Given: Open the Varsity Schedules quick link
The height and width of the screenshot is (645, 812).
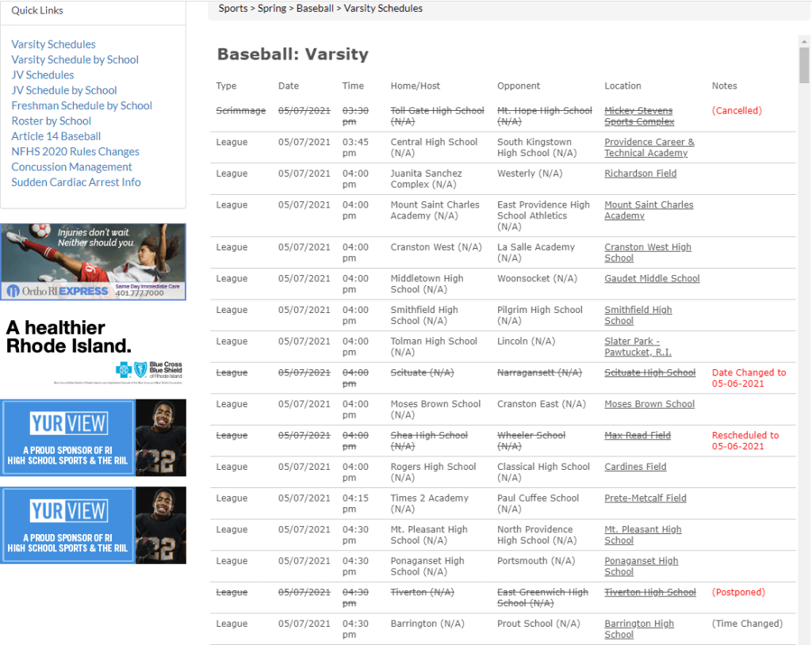Looking at the screenshot, I should 53,44.
